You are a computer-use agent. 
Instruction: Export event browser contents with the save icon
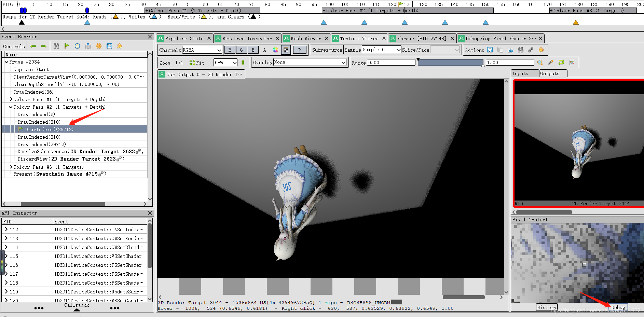click(109, 46)
